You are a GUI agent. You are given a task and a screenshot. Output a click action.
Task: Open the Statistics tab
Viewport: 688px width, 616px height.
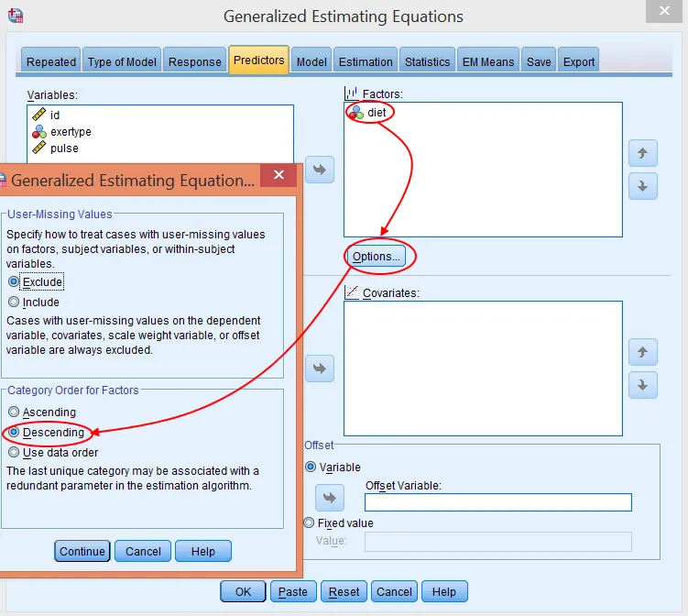427,61
